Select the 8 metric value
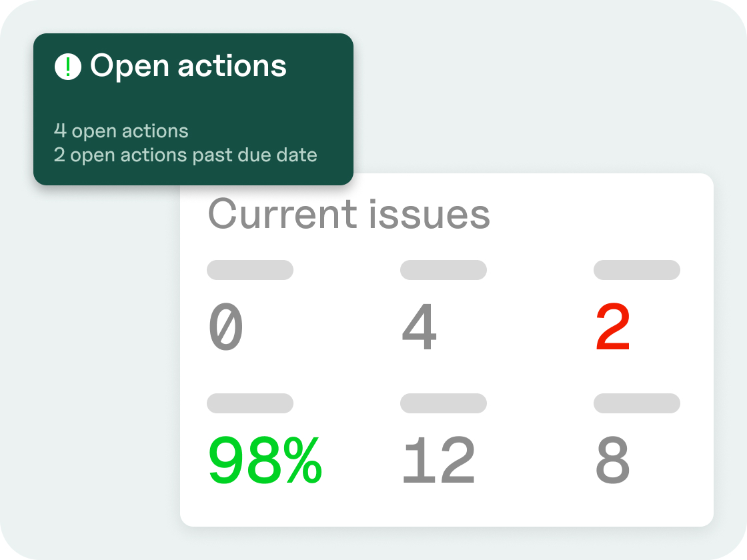Screen dimensions: 747x560 [612, 461]
